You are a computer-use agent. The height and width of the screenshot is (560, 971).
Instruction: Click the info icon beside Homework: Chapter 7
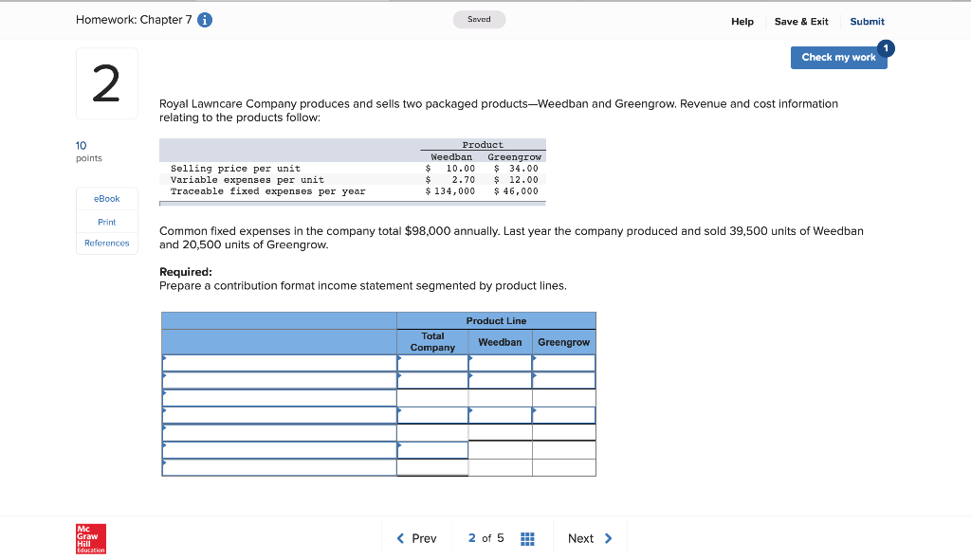point(207,19)
